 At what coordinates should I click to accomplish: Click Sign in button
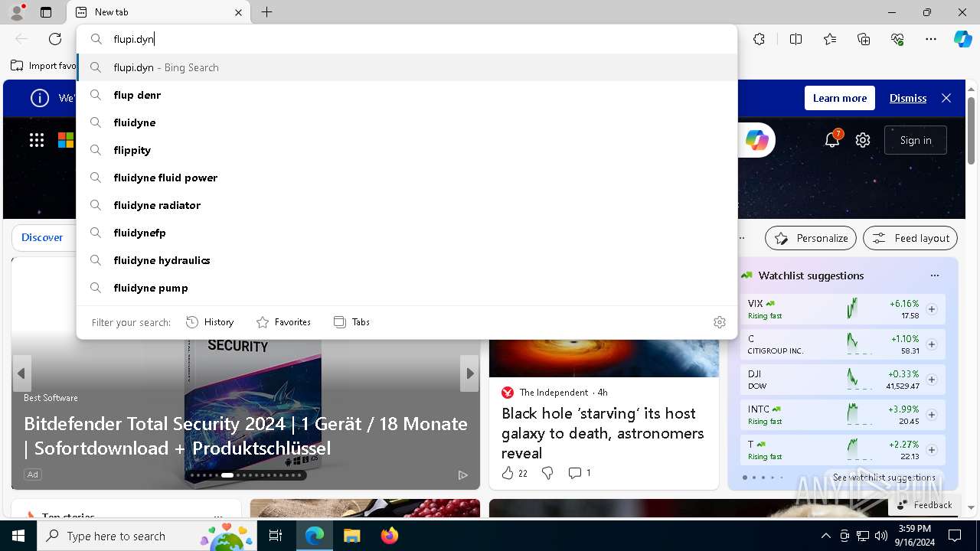click(x=916, y=140)
